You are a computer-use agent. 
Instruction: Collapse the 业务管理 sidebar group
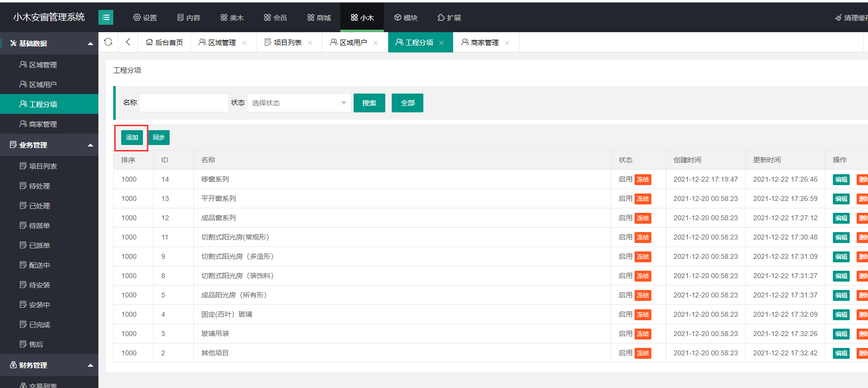[x=49, y=145]
